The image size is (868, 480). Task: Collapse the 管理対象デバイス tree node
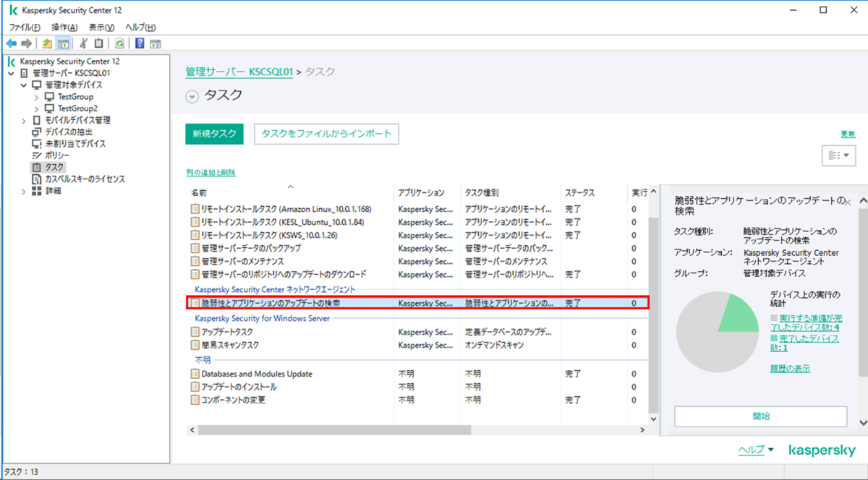click(x=24, y=85)
